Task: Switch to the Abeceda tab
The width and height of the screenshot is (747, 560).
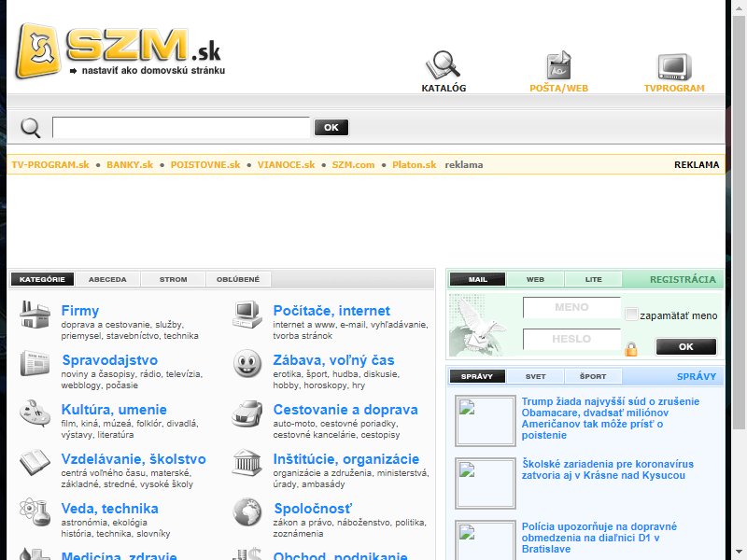Action: click(107, 279)
